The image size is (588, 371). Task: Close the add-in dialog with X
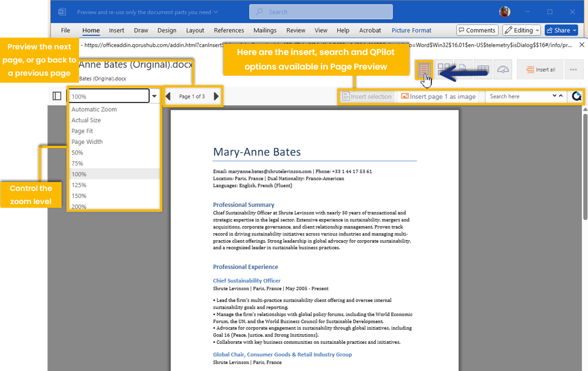582,45
